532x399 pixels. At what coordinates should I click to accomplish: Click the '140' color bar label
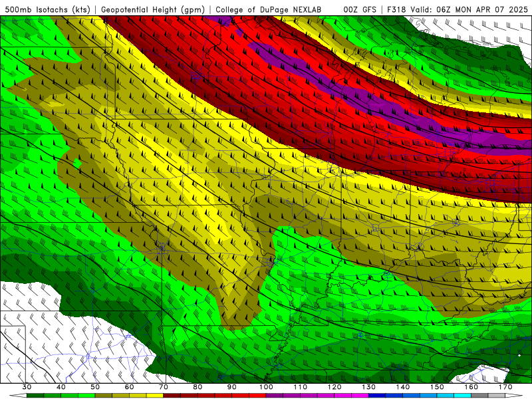click(403, 387)
